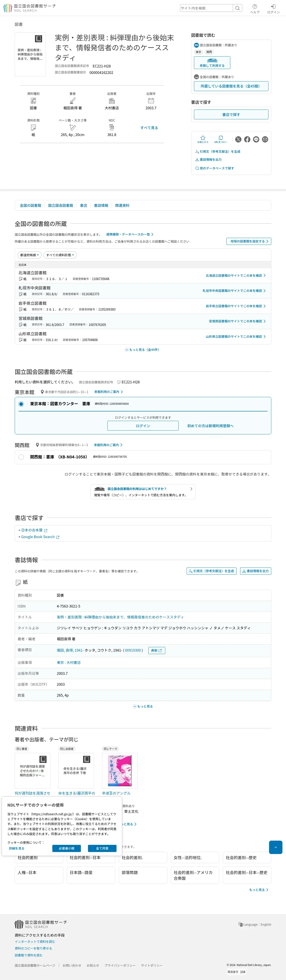Click the search magnifier icon in header
This screenshot has width=286, height=980.
coord(237,8)
